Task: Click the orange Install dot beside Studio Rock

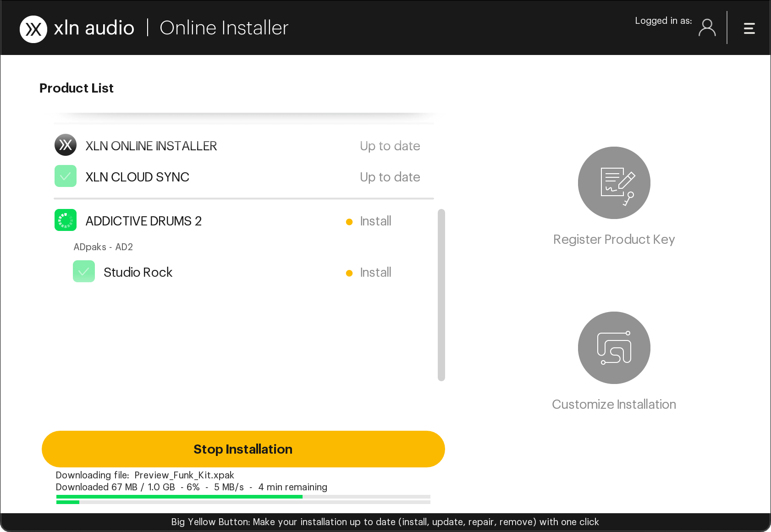Action: pyautogui.click(x=350, y=273)
